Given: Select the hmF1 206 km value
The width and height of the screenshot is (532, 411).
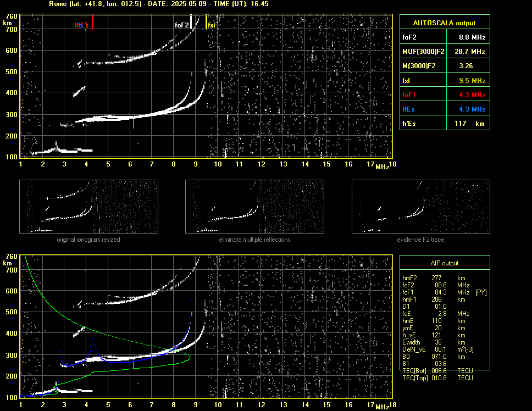Looking at the screenshot, I should [x=437, y=299].
